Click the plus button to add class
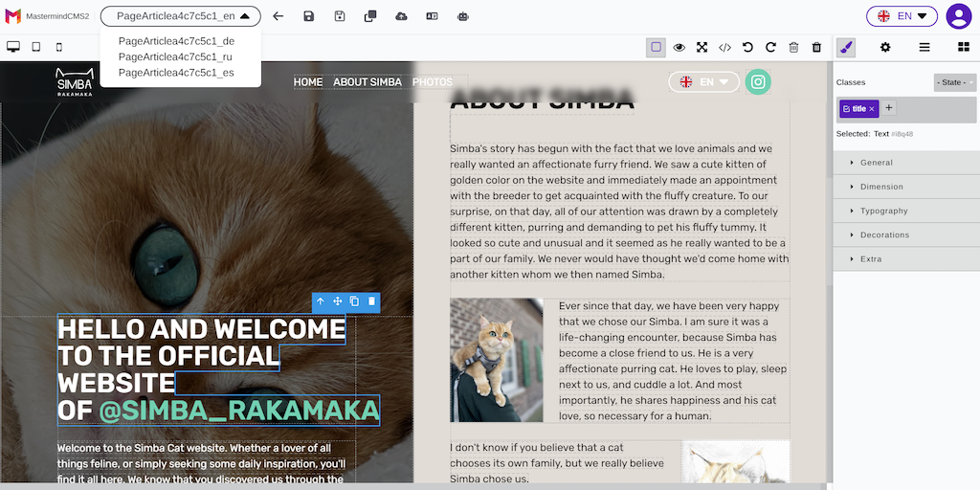 coord(889,108)
